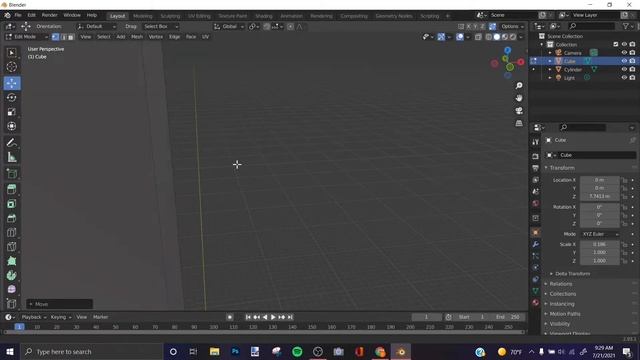This screenshot has width=640, height=360.
Task: Click the Scale X value field
Action: [599, 244]
